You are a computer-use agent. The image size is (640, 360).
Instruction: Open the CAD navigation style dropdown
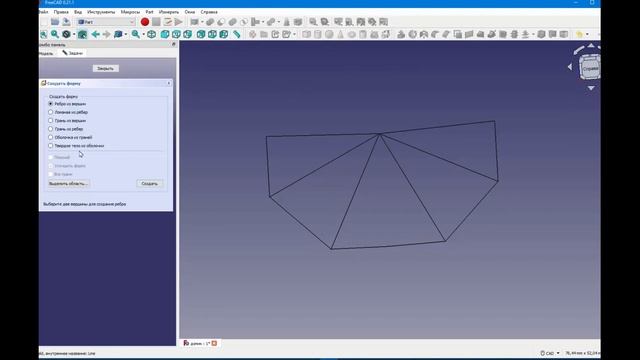550,353
